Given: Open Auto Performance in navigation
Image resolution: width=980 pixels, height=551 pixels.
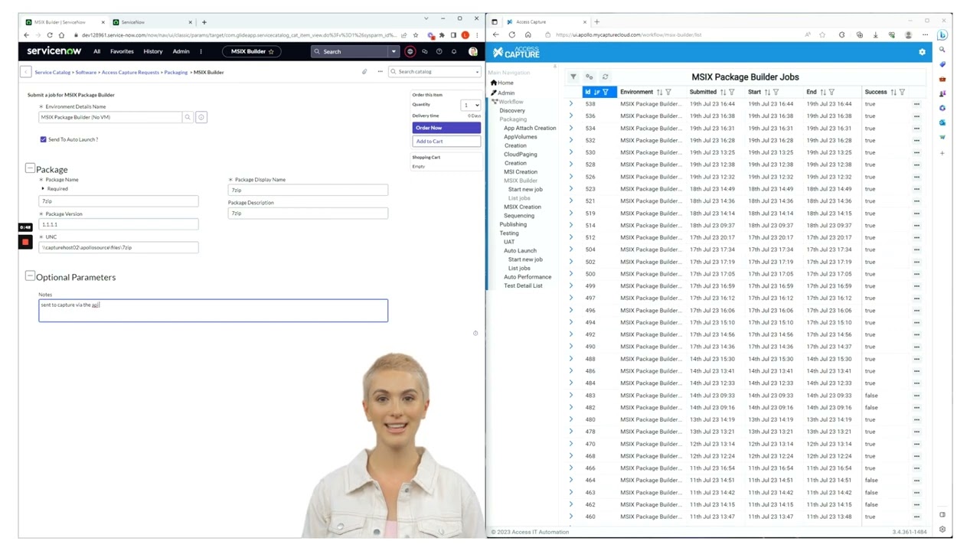Looking at the screenshot, I should click(528, 276).
